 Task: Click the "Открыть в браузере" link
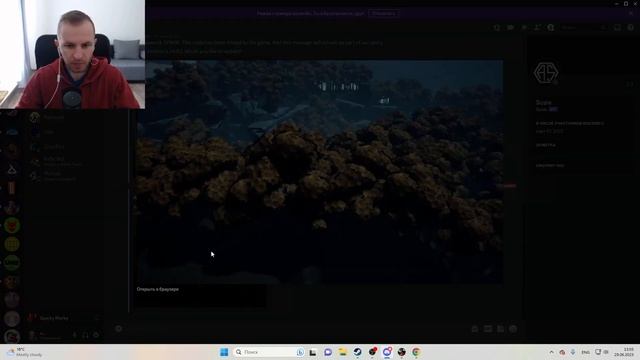coord(158,289)
